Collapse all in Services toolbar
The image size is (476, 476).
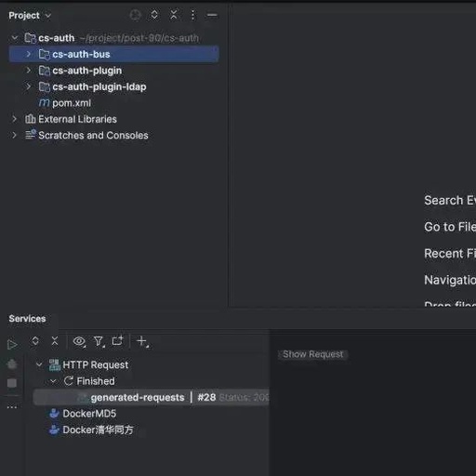[x=55, y=341]
